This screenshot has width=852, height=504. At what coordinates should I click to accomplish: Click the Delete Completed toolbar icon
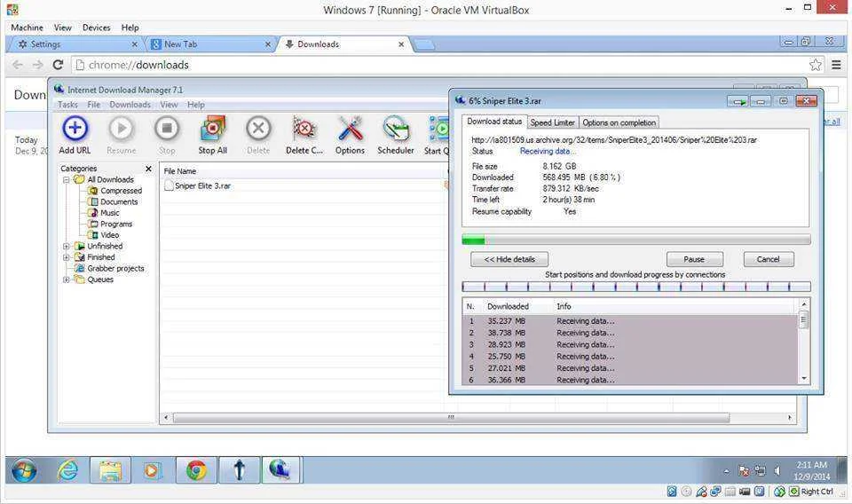(x=304, y=135)
